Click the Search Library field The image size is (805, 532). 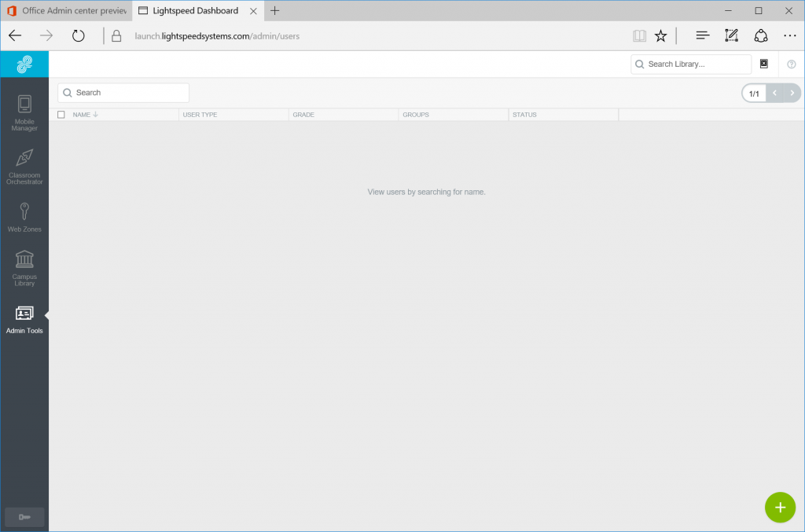point(691,64)
